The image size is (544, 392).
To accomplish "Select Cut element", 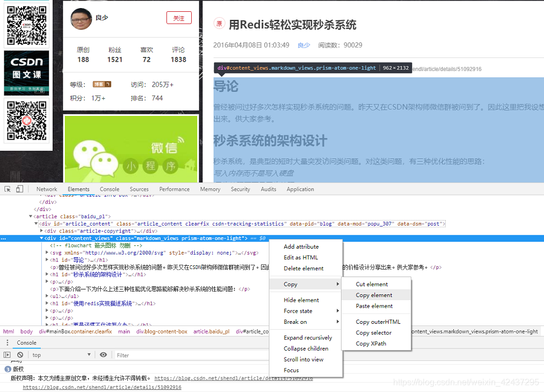I will click(376, 284).
